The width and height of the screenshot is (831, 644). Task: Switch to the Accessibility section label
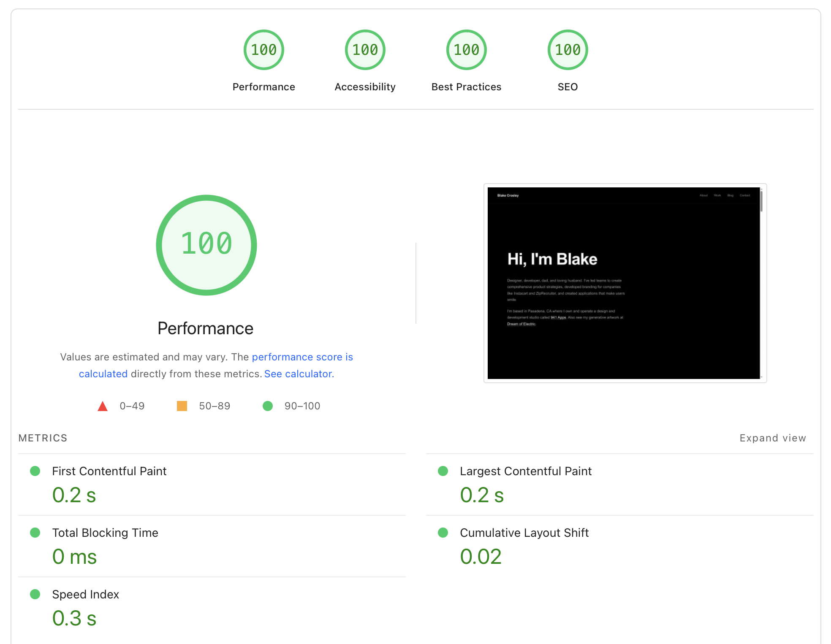[x=365, y=87]
